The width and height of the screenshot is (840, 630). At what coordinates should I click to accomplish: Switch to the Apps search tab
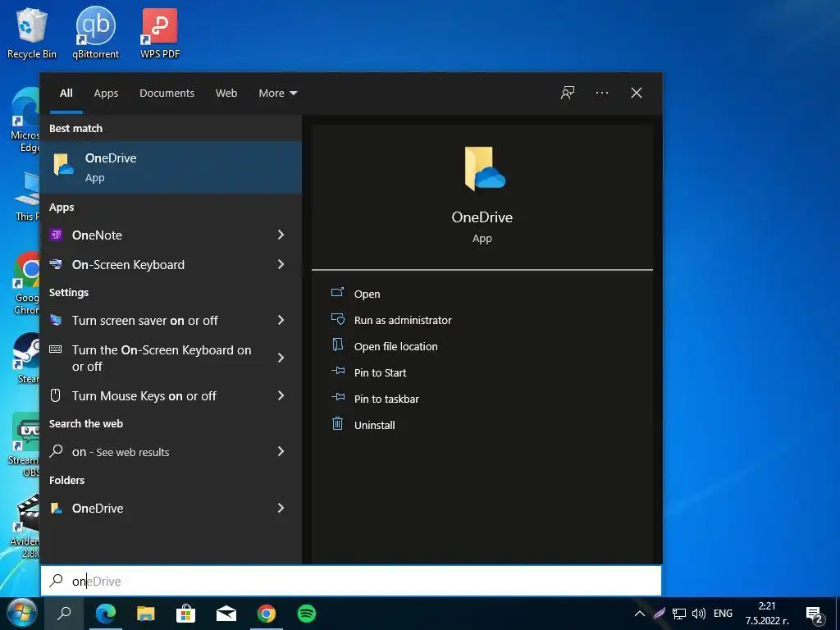tap(106, 94)
